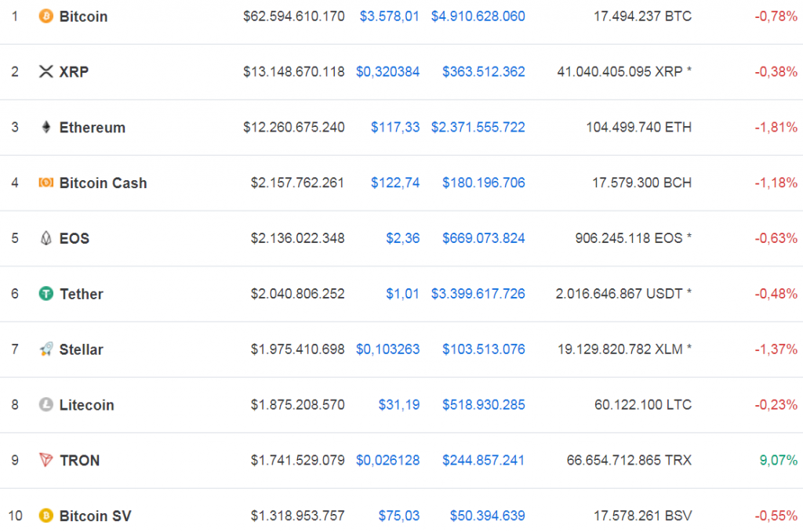Image resolution: width=803 pixels, height=532 pixels.
Task: Click EOS volume $669.073.824
Action: click(x=484, y=238)
